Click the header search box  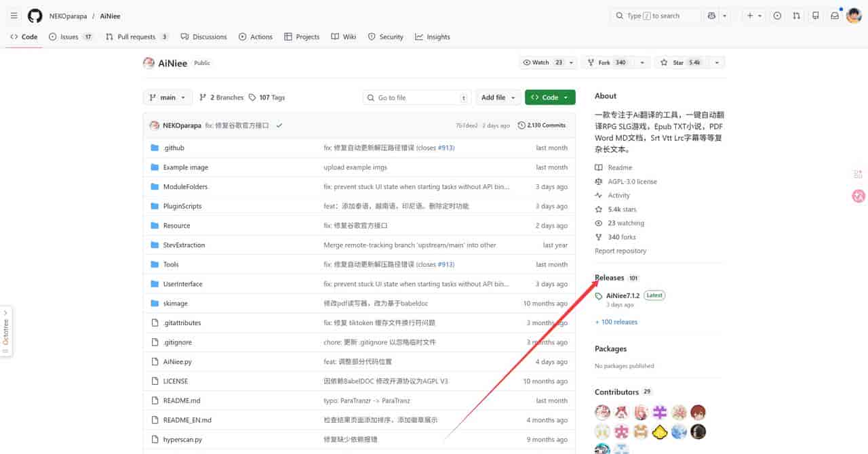[x=655, y=16]
